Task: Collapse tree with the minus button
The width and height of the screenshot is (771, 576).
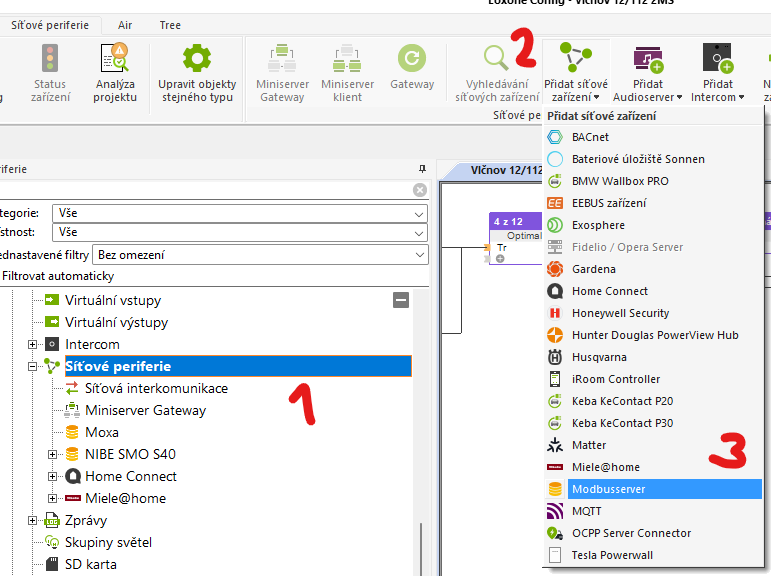Action: [x=401, y=300]
